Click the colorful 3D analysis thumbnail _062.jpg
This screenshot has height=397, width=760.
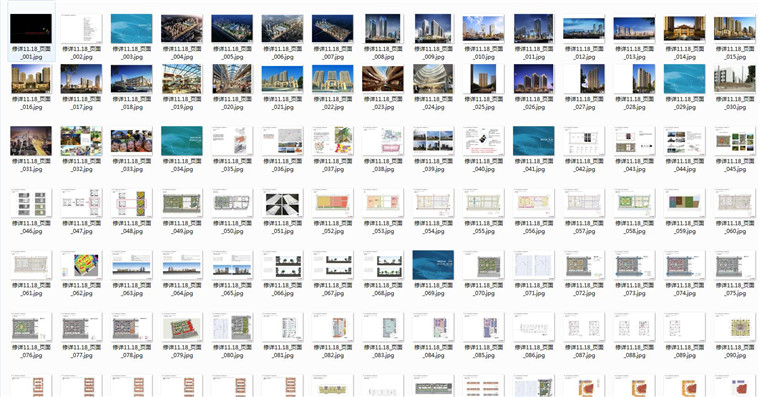(x=81, y=265)
